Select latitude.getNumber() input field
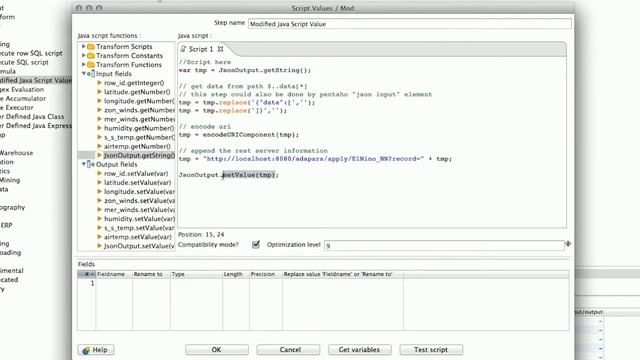 pyautogui.click(x=137, y=92)
